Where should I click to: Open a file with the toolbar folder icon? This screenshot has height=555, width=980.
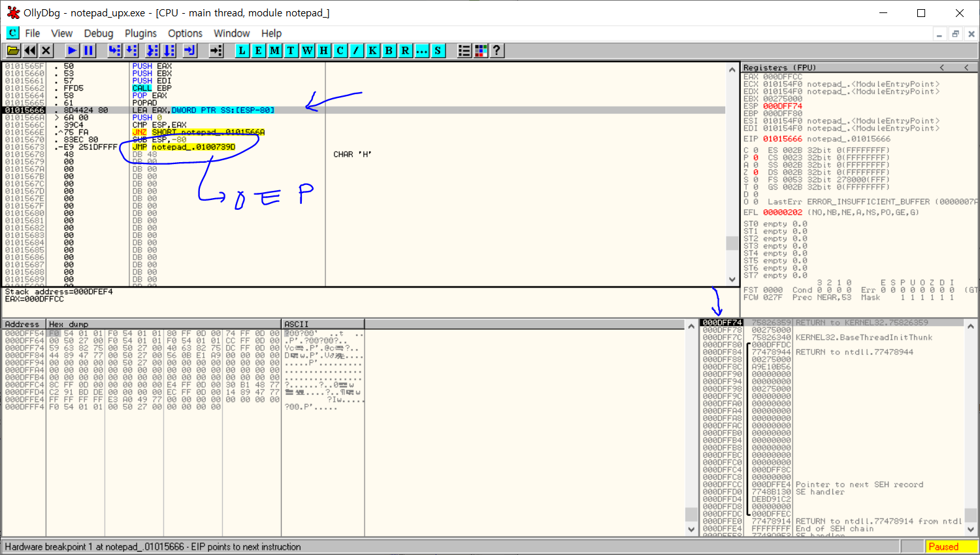click(12, 50)
